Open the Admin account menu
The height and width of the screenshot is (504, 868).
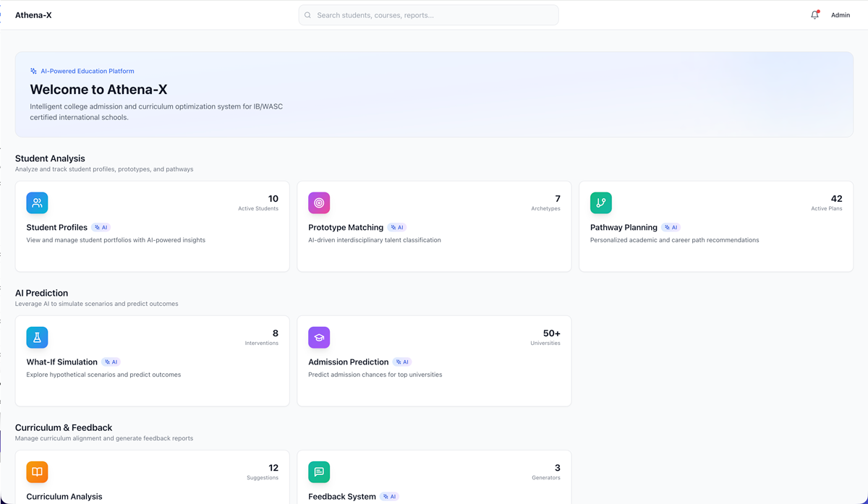click(x=841, y=15)
